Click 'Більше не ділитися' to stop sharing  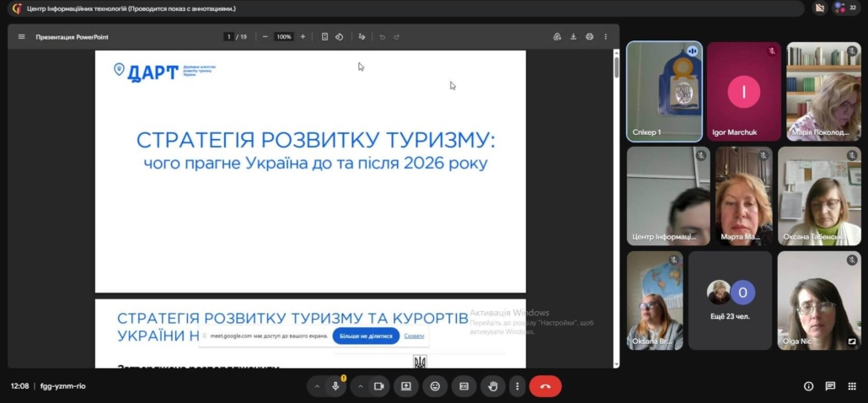click(366, 336)
